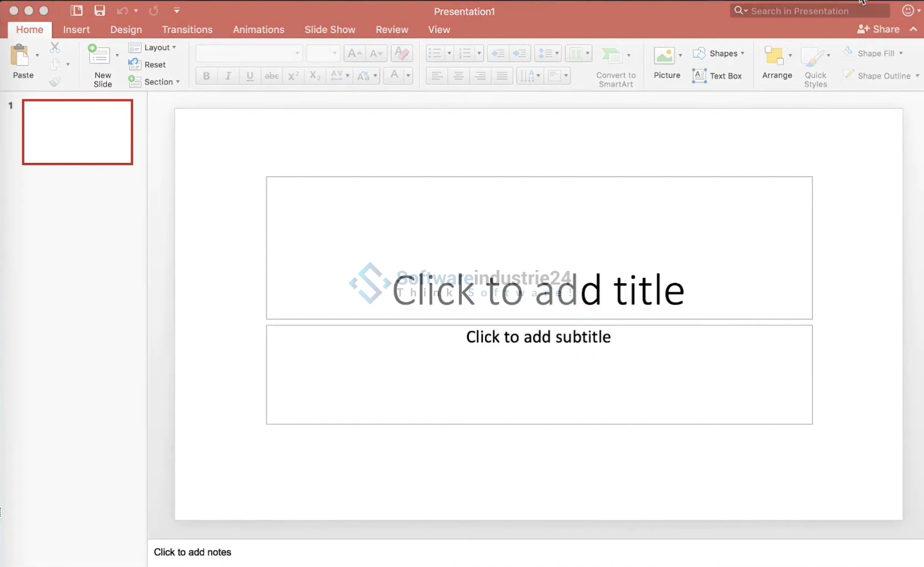The image size is (924, 567).
Task: Toggle Italic formatting
Action: 228,76
